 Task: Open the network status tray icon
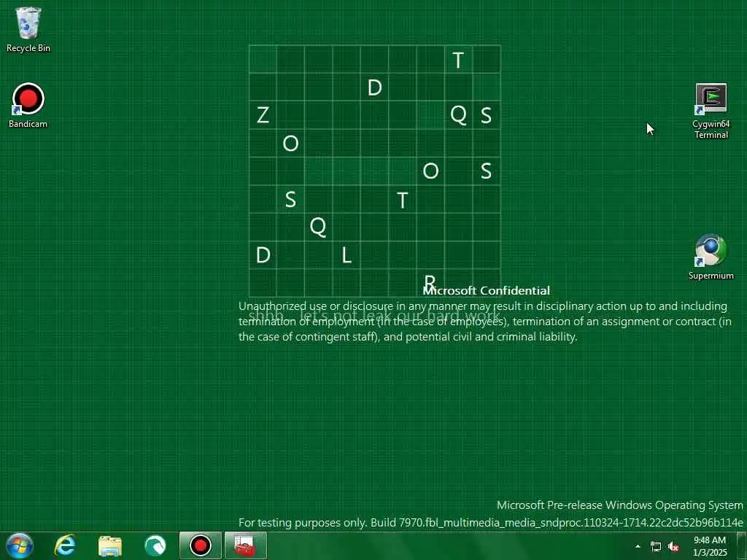click(x=656, y=547)
